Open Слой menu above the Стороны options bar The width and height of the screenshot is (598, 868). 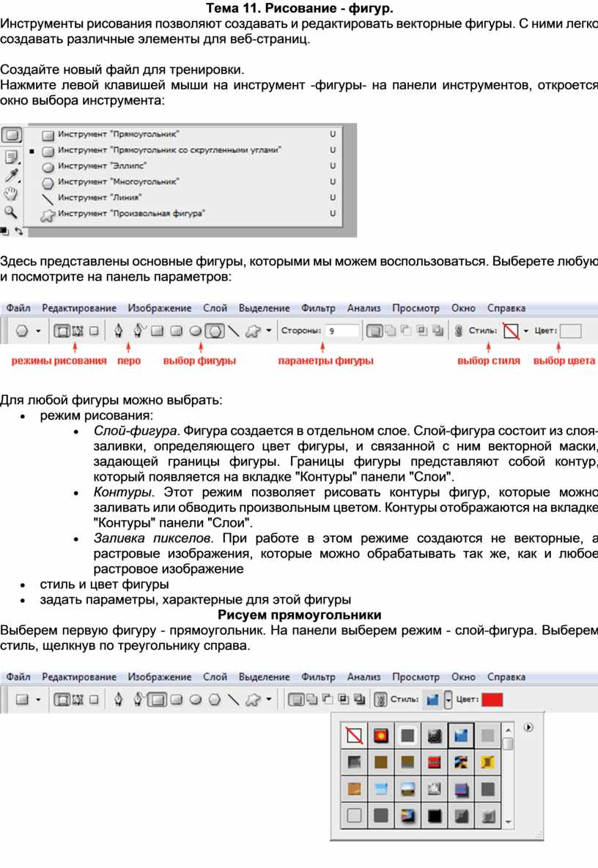pyautogui.click(x=215, y=308)
